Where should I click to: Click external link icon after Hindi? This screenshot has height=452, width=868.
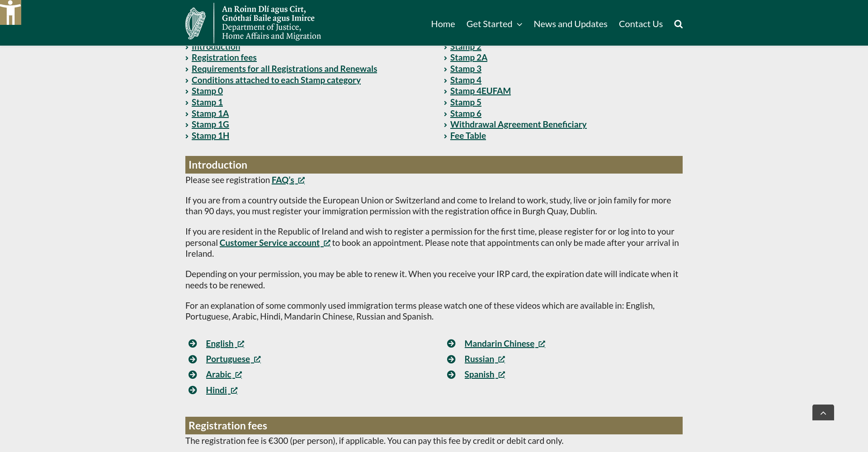234,391
